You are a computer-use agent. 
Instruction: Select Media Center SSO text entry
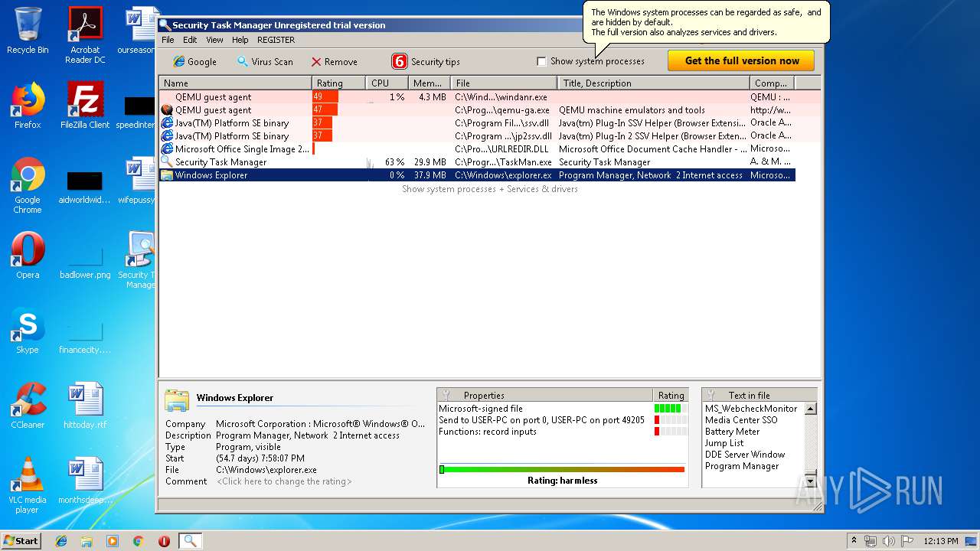click(x=740, y=420)
